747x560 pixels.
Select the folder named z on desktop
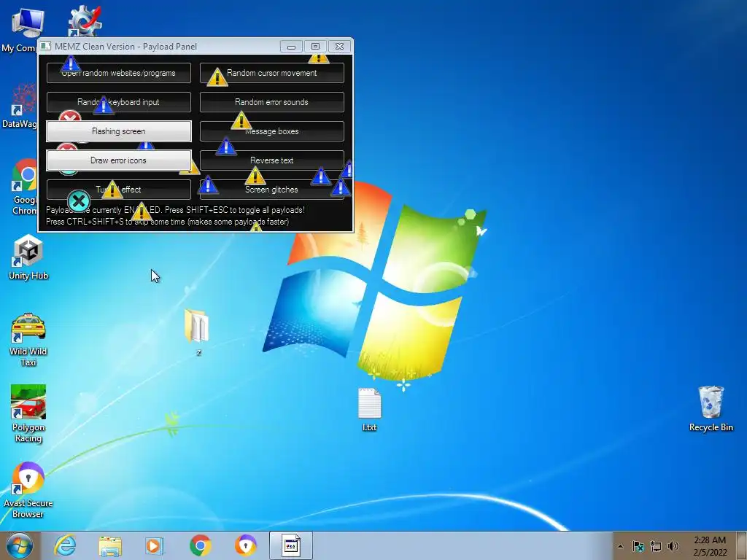coord(197,332)
